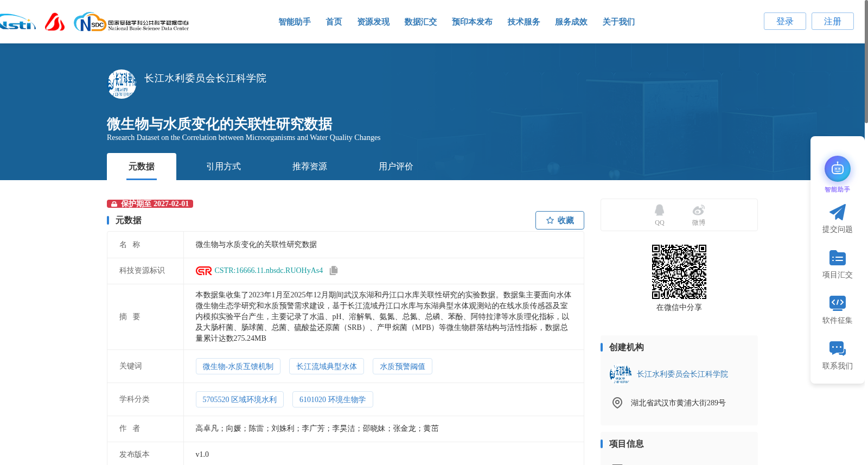Open the 数据汇交 menu
The image size is (868, 465).
420,22
